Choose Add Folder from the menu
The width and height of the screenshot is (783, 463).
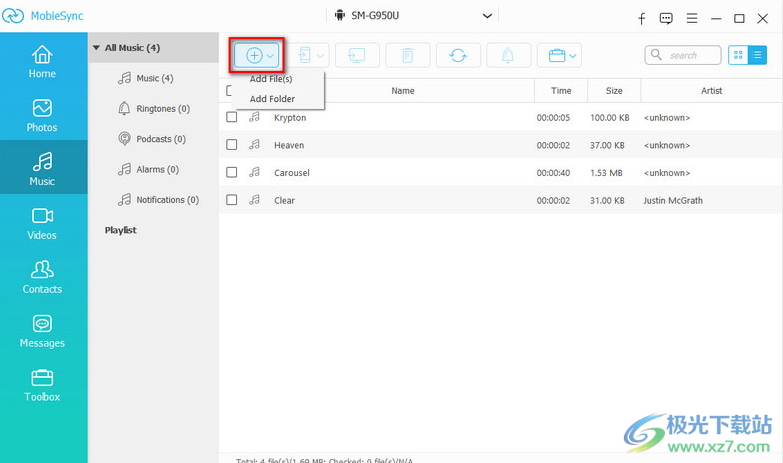[272, 99]
